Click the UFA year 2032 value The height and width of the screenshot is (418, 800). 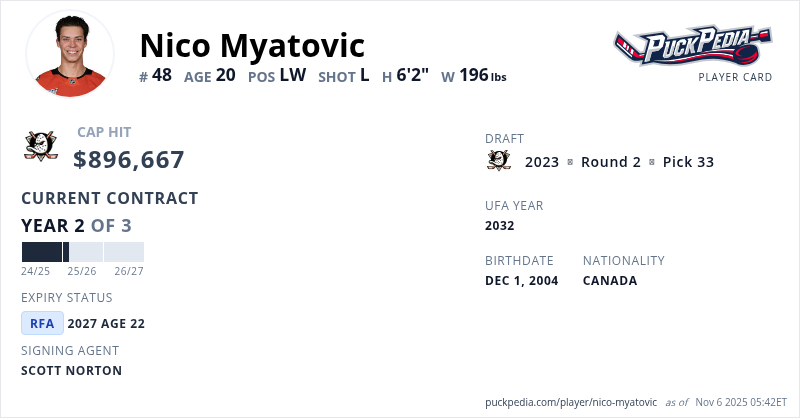(x=500, y=226)
